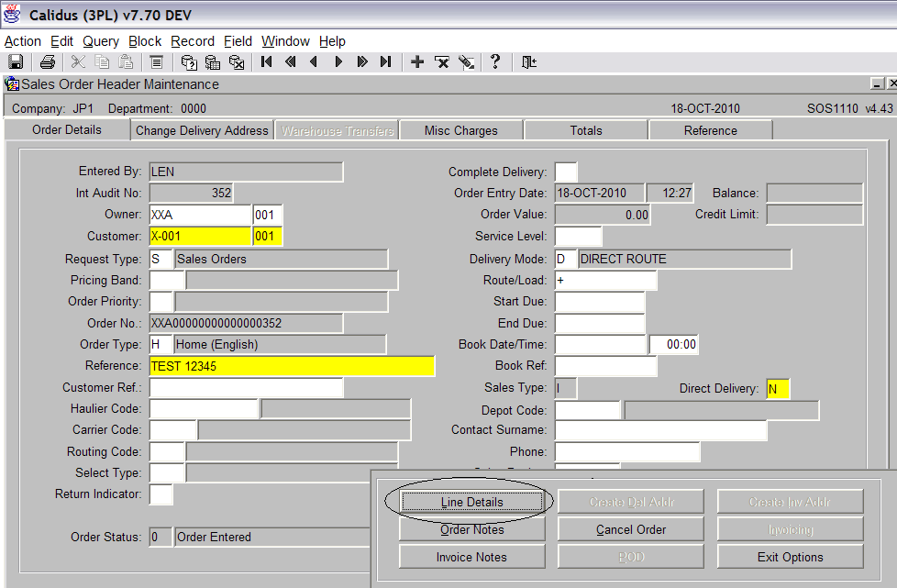Click the Copy toolbar icon
Screen dimensions: 897x588
[102, 61]
